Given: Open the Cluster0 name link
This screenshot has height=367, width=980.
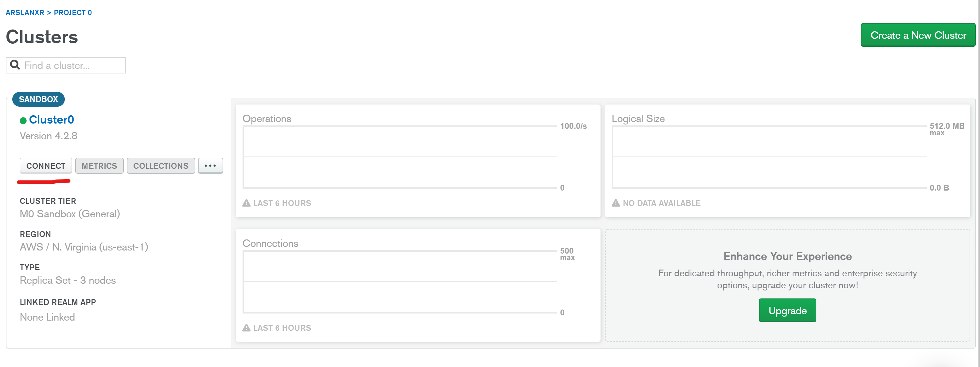Looking at the screenshot, I should (51, 120).
